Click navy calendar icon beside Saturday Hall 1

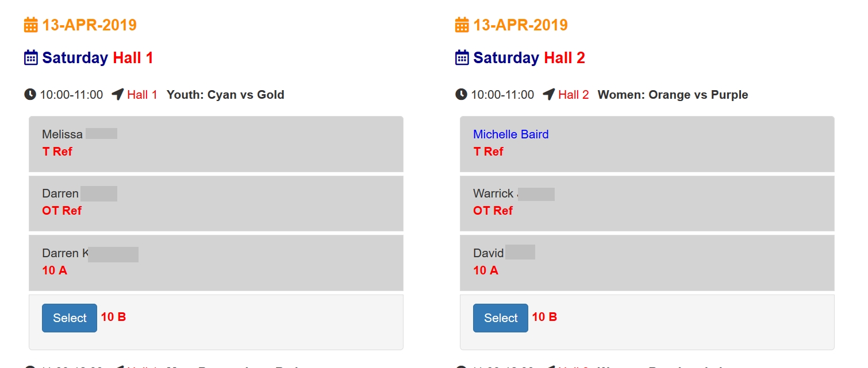tap(30, 58)
